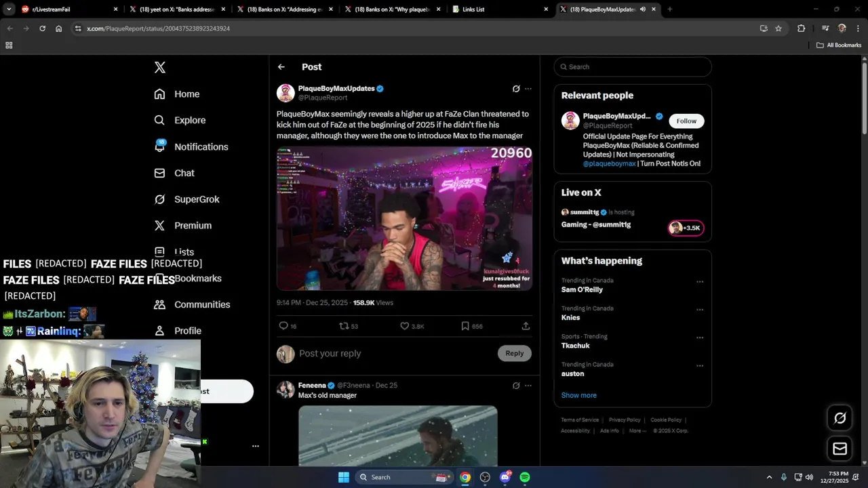This screenshot has width=868, height=488.
Task: Open the floating Grok button
Action: pos(840,418)
